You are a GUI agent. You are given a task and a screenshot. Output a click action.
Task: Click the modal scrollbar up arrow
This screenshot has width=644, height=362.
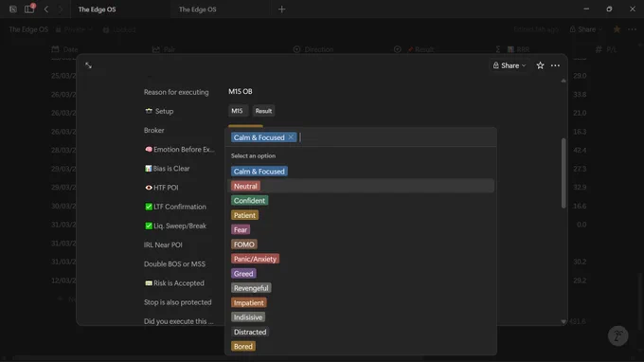(x=563, y=81)
